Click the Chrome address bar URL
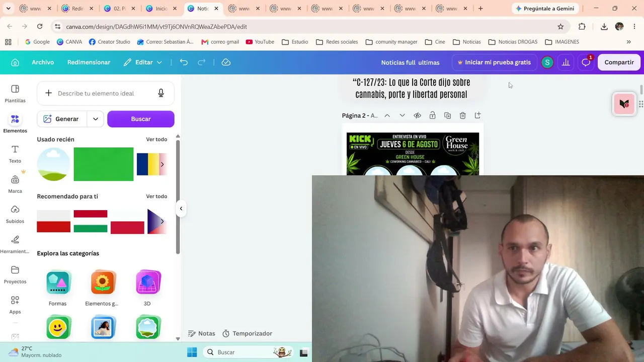This screenshot has width=644, height=362. tap(156, 27)
